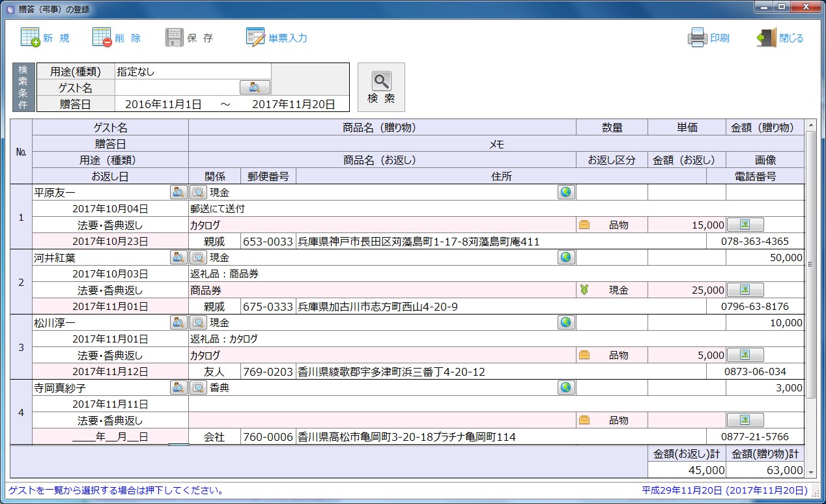Click the empty お返し日 field in row 4

tap(109, 437)
